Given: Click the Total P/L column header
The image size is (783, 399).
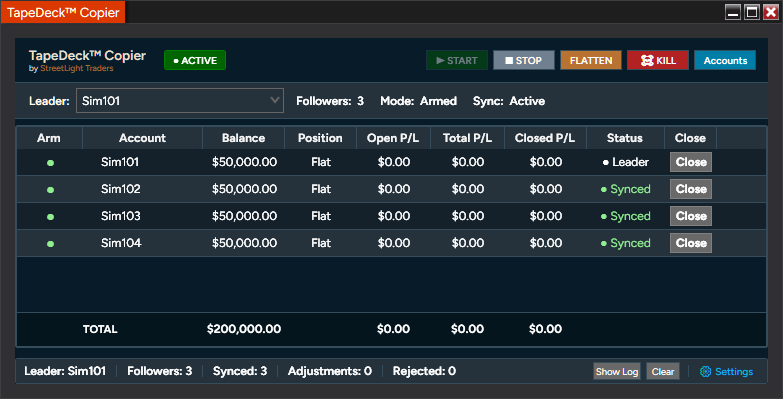Looking at the screenshot, I should coord(467,138).
